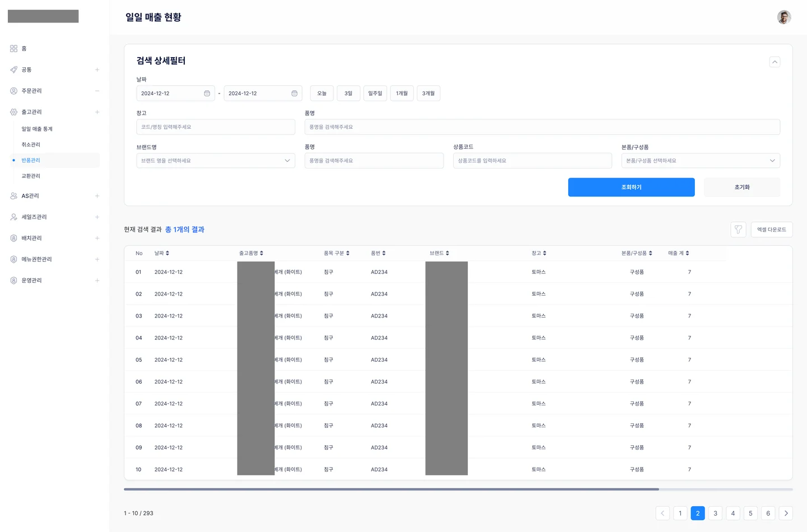
Task: Sort by 품번 column arrows
Action: click(x=384, y=253)
